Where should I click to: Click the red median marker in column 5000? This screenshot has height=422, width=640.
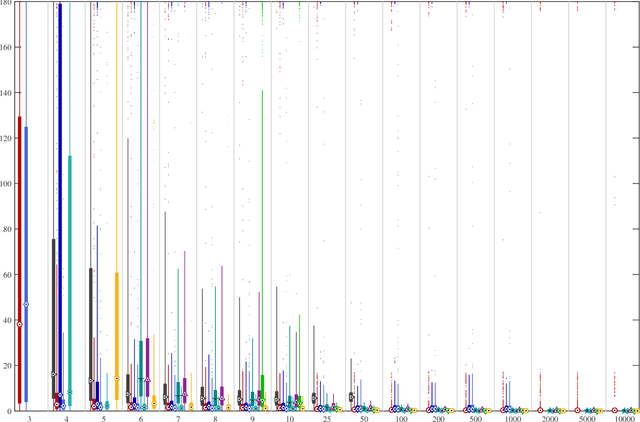point(578,410)
